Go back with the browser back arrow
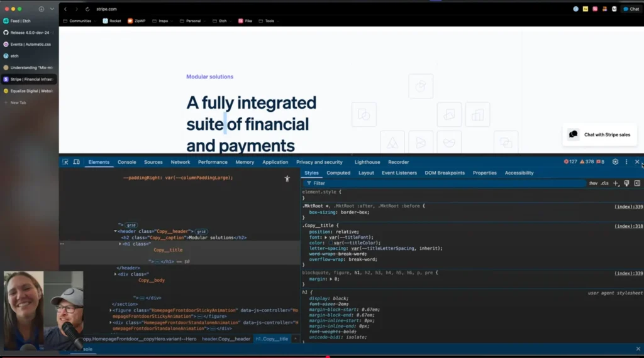The width and height of the screenshot is (644, 358). point(65,9)
